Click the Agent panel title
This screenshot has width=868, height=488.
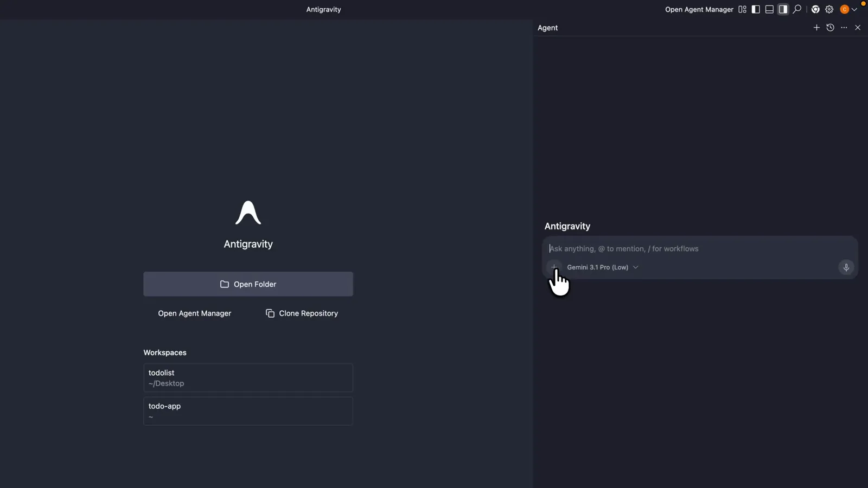pos(547,28)
